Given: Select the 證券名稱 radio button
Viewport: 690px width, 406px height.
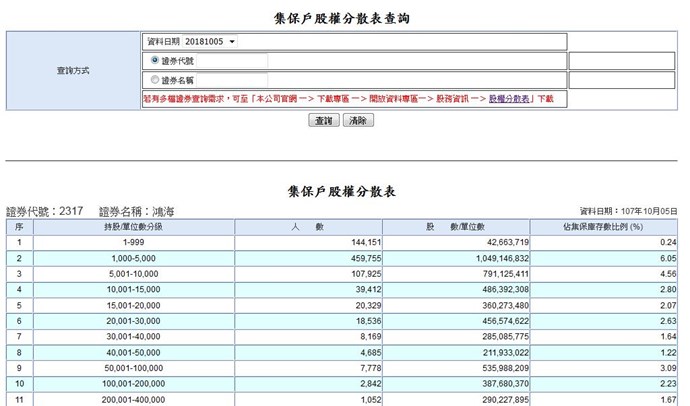Looking at the screenshot, I should [154, 79].
